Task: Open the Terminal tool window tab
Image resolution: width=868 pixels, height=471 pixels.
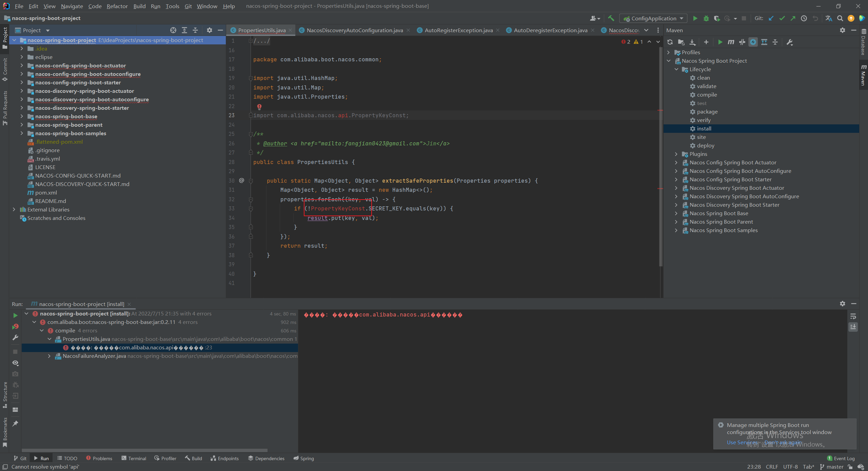Action: [x=134, y=458]
